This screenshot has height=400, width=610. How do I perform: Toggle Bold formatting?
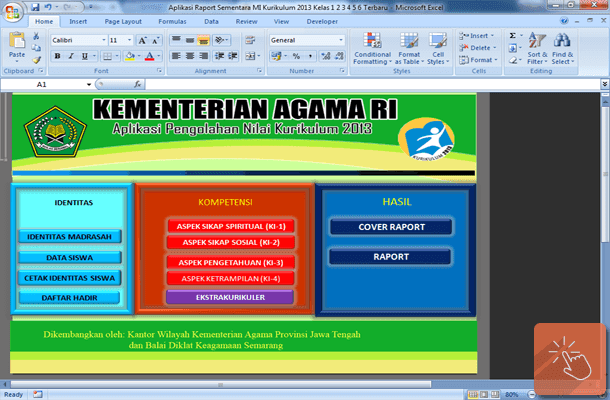(x=57, y=56)
